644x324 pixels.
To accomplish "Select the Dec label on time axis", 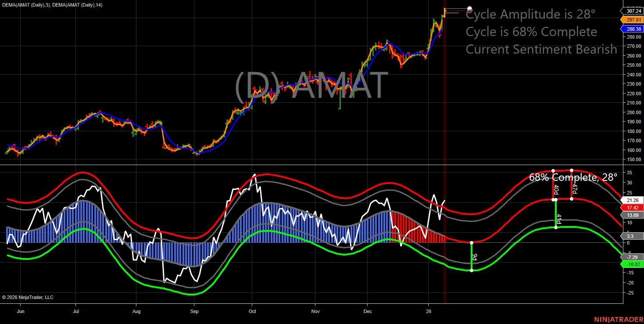I will 368,312.
